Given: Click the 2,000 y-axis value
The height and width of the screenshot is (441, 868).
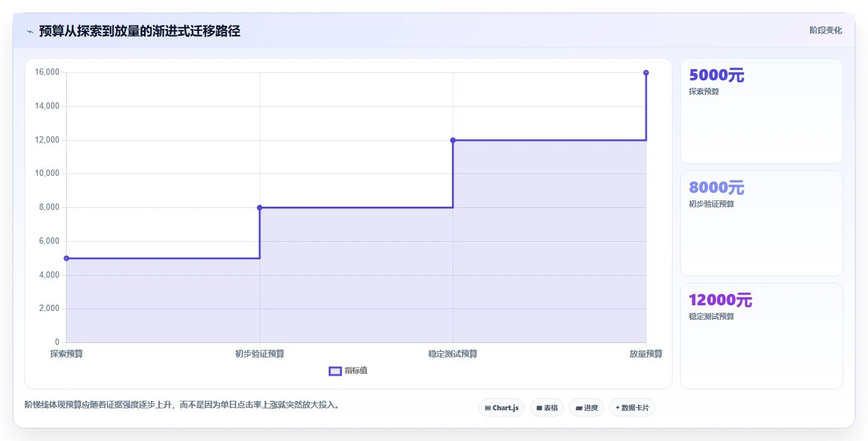Looking at the screenshot, I should point(49,308).
